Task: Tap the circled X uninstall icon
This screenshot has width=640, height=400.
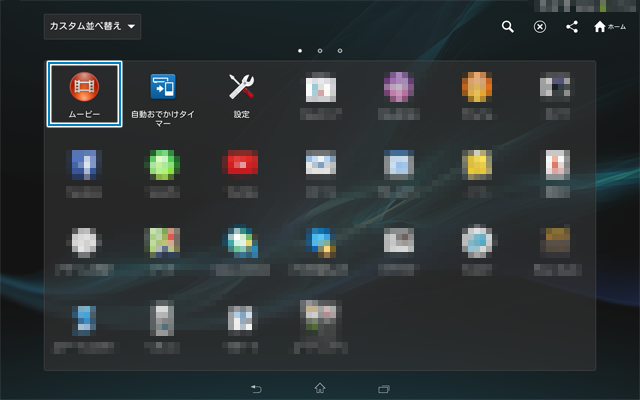Action: tap(540, 27)
